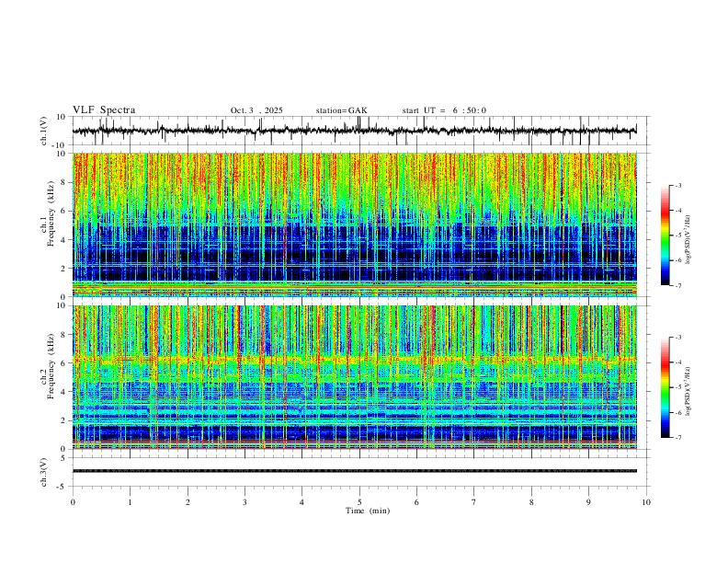Click the 'ch.1(V)' waveform axis label

(44, 131)
